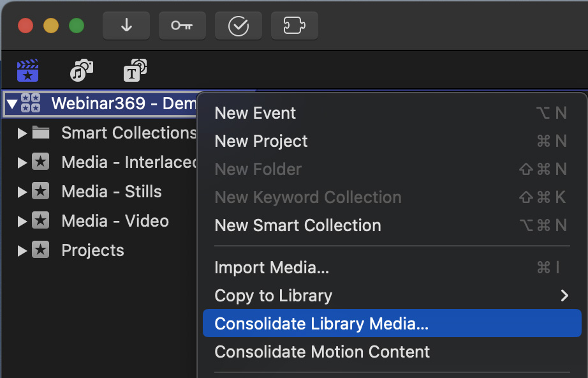Expand the Projects event triangle
The image size is (588, 378).
[22, 250]
